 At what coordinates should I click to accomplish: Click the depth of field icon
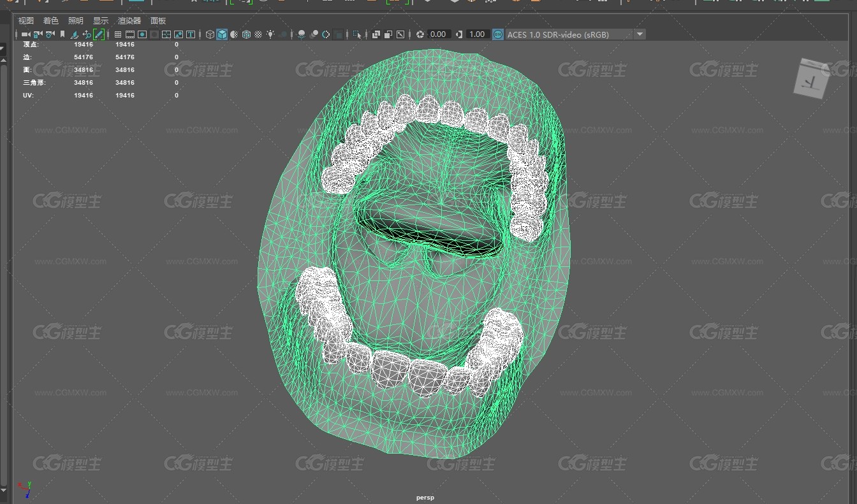click(339, 34)
